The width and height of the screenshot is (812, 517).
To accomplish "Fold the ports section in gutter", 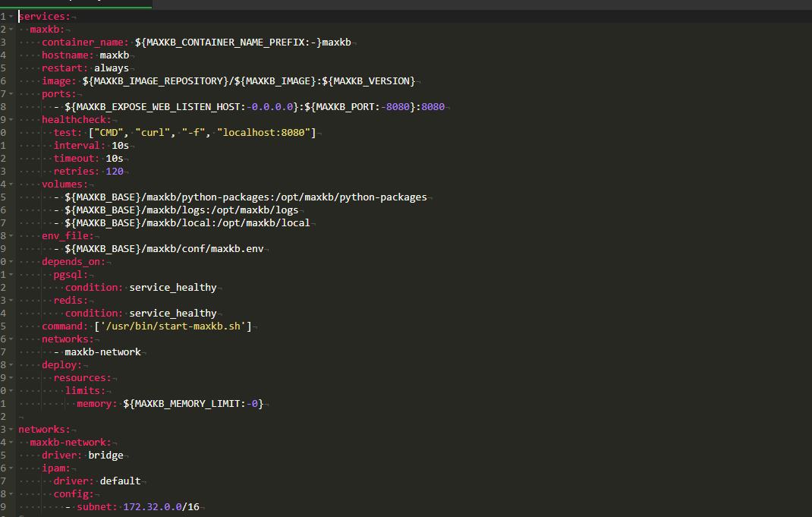I will 11,93.
